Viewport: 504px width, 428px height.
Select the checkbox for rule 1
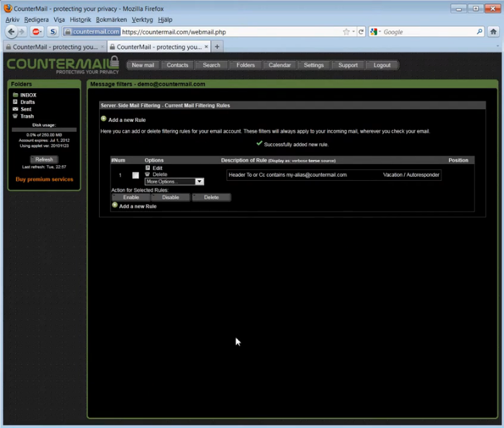[136, 175]
